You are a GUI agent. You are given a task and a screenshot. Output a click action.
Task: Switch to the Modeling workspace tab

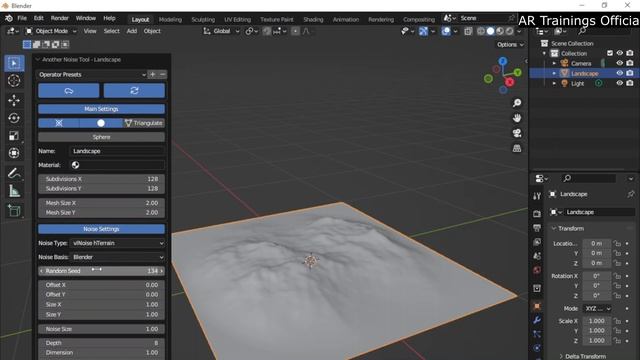[x=170, y=20]
